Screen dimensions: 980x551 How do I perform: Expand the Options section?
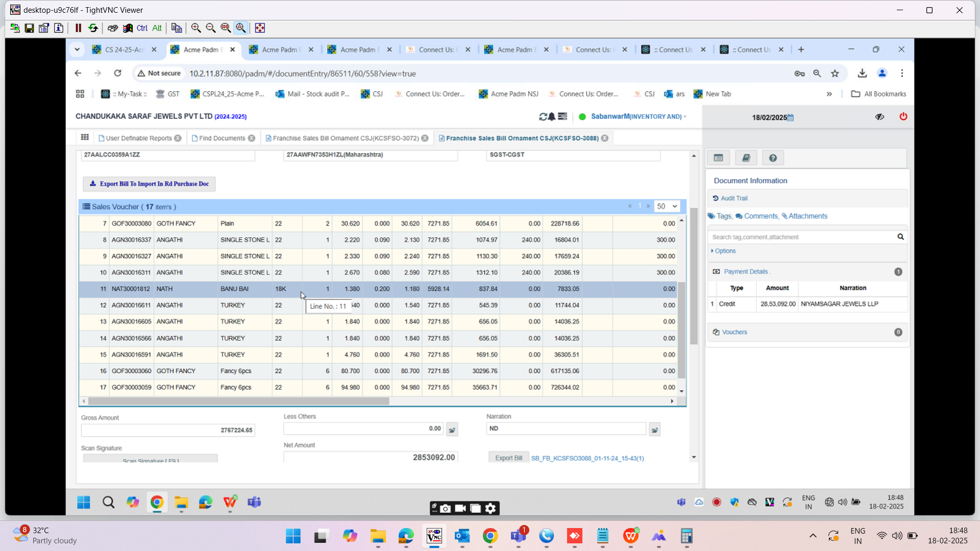pos(724,251)
